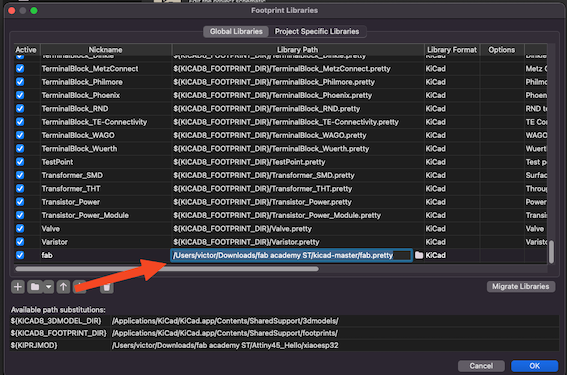This screenshot has width=567, height=375.
Task: Add existing library using the folder icon
Action: pos(35,287)
